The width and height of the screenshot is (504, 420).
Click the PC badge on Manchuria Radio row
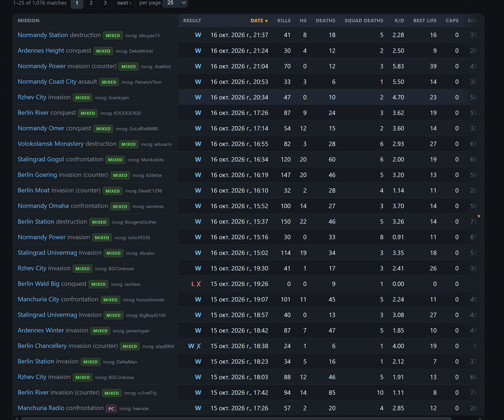coord(111,408)
